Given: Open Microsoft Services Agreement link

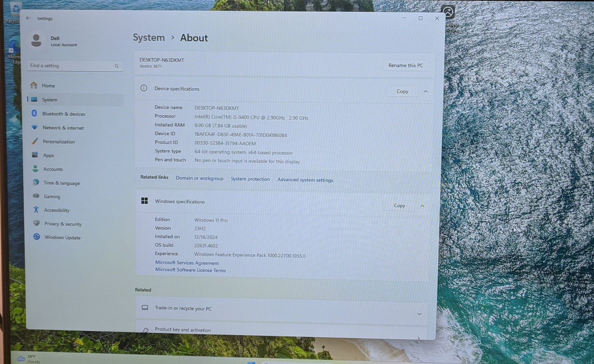Looking at the screenshot, I should pos(187,263).
